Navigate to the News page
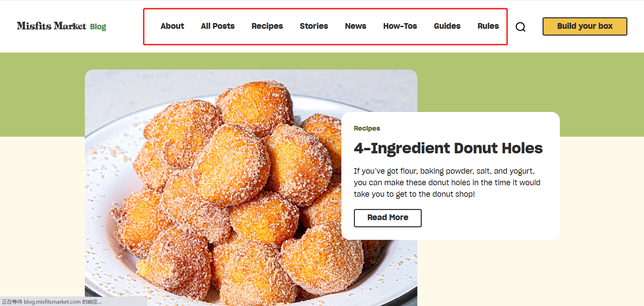 pos(356,26)
